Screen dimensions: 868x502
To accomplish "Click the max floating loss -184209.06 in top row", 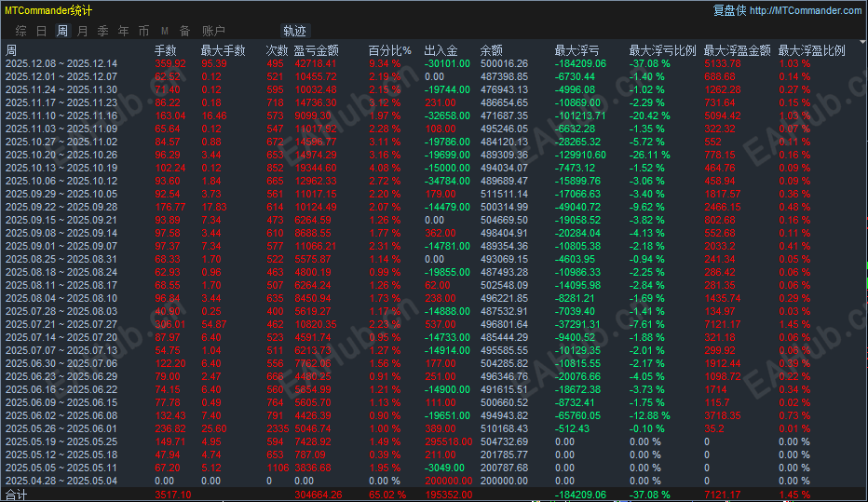I will (x=580, y=63).
